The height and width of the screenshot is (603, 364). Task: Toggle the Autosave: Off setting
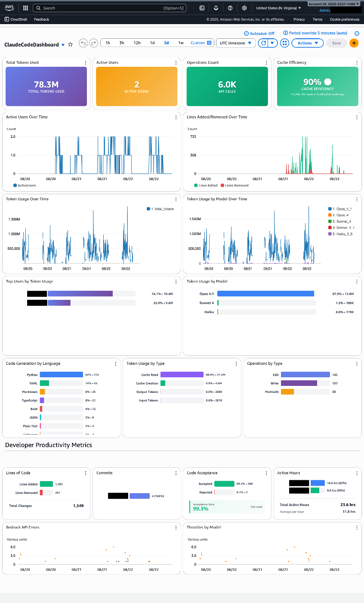(259, 33)
